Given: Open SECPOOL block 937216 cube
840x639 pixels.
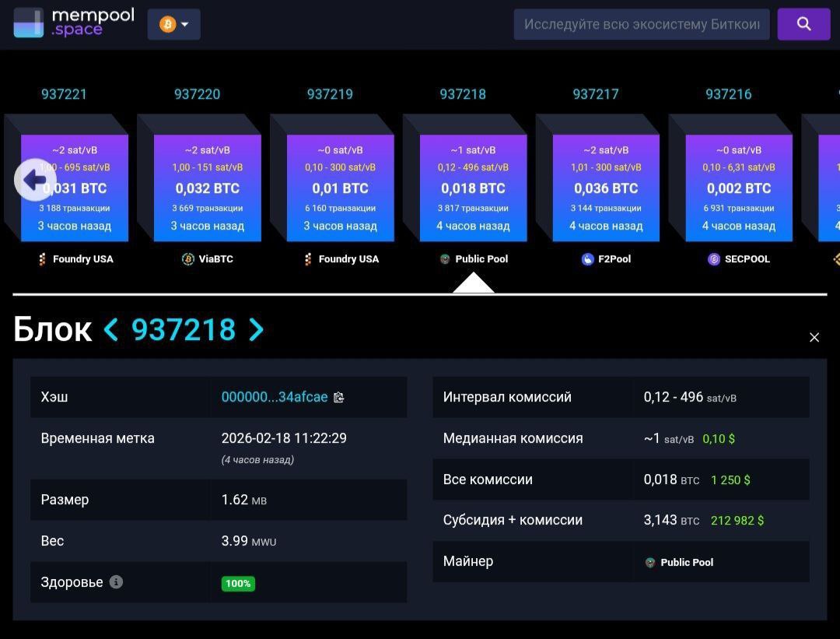Looking at the screenshot, I should (x=739, y=188).
